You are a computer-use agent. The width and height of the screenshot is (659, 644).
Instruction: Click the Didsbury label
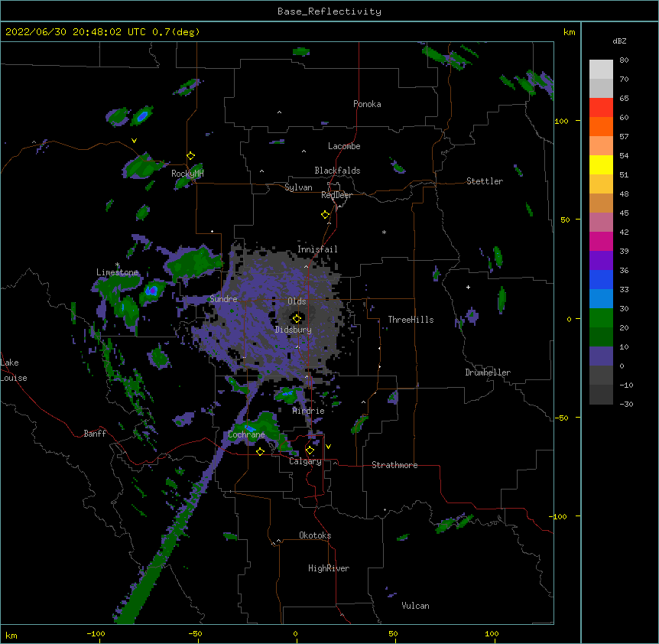pos(294,330)
